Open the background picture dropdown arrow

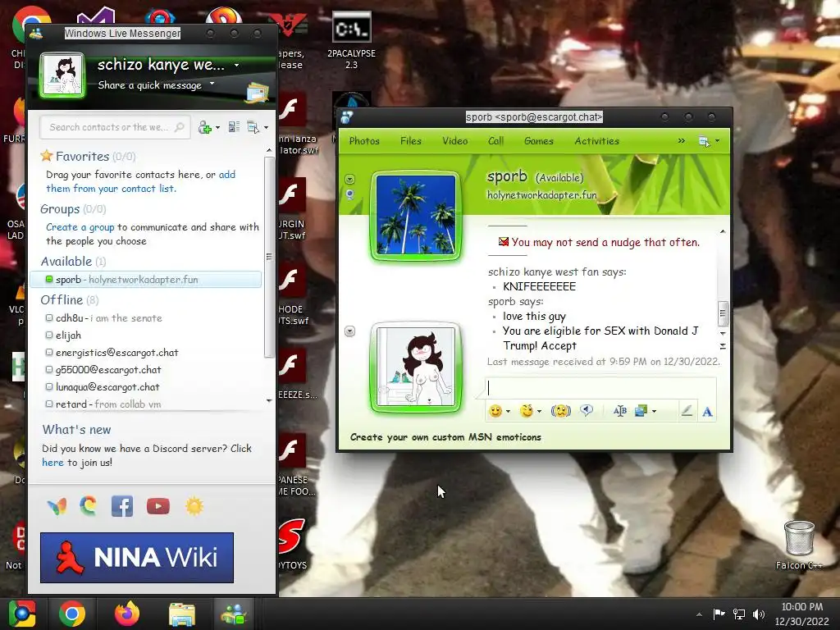tap(654, 412)
